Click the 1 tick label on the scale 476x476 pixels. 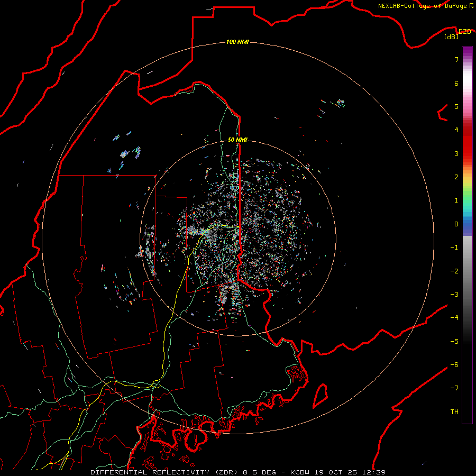point(456,200)
